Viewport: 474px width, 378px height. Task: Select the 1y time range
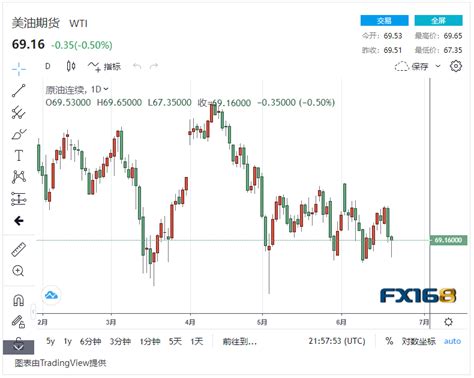coord(68,341)
